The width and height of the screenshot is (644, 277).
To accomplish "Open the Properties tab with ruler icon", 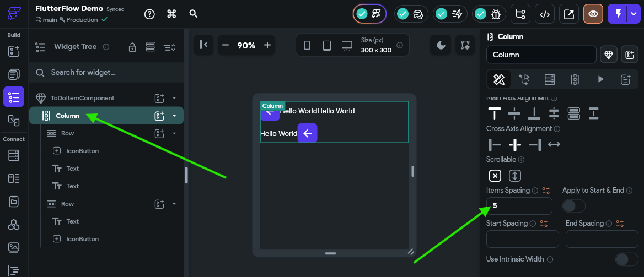I will 499,79.
